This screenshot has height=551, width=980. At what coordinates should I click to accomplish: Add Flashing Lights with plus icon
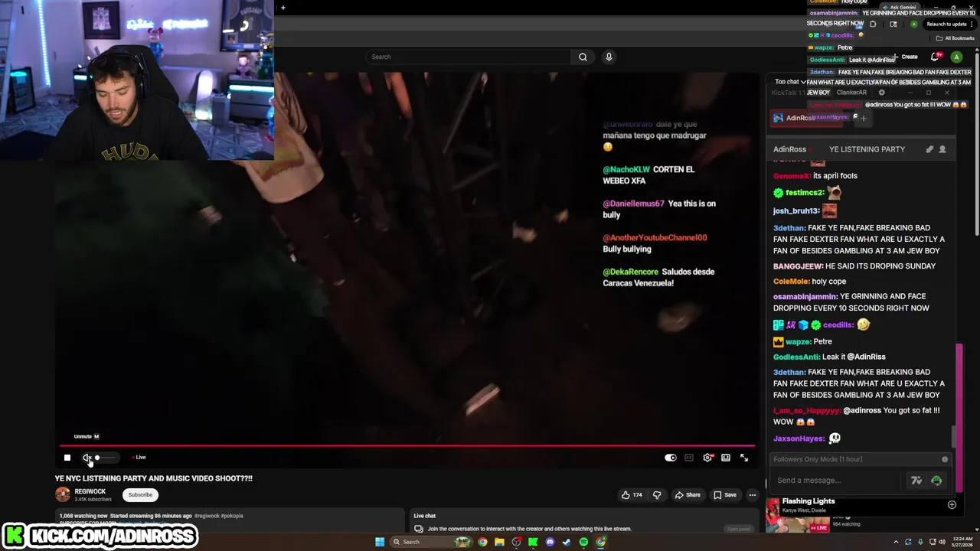click(952, 505)
